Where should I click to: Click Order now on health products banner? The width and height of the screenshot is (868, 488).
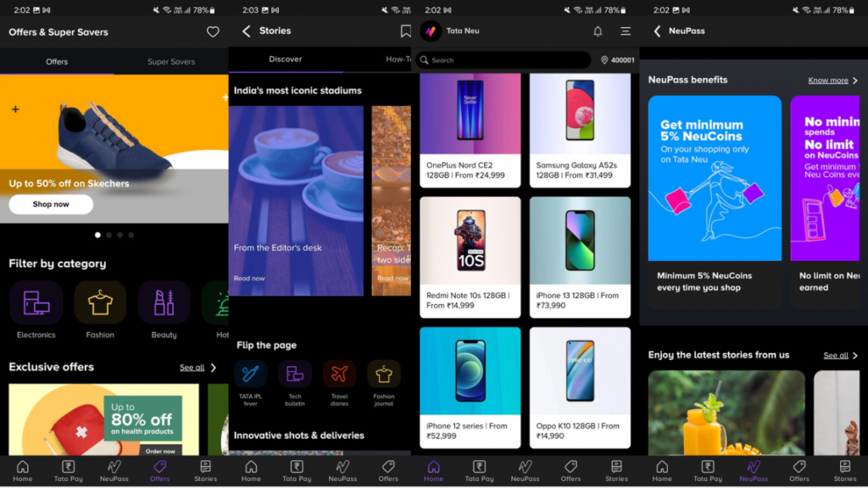(x=160, y=451)
